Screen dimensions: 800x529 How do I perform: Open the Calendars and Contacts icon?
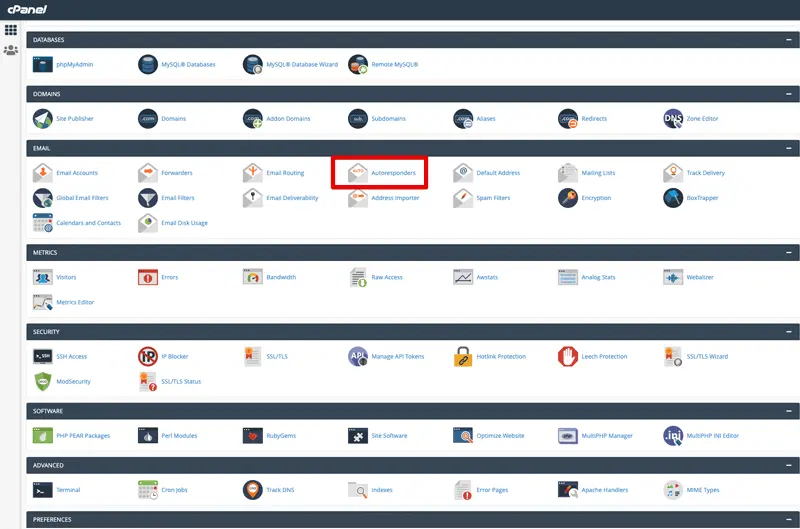(43, 223)
